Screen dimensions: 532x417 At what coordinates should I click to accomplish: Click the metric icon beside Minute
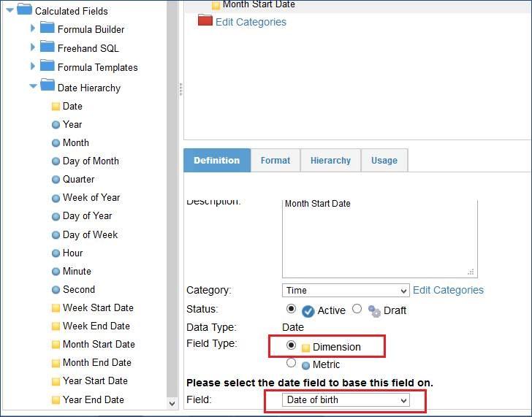click(x=56, y=272)
